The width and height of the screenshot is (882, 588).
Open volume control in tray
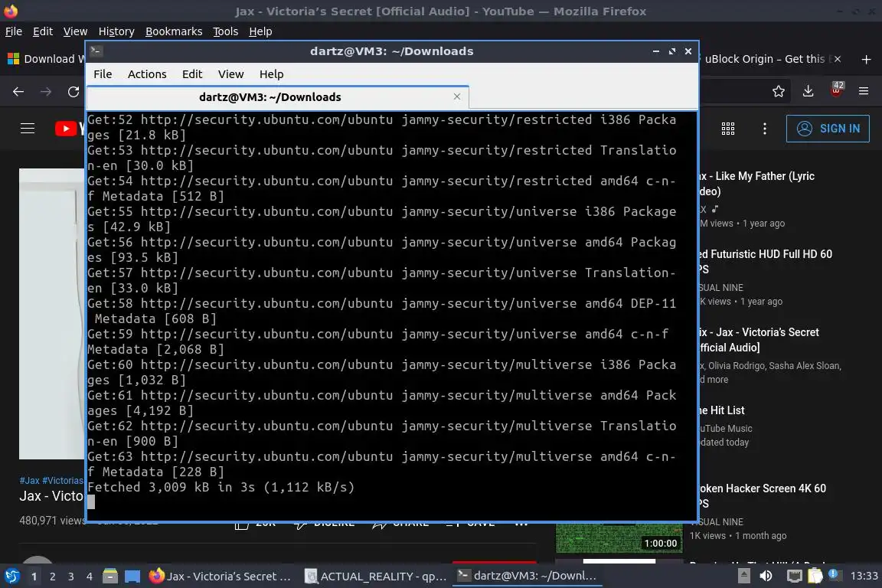click(766, 576)
